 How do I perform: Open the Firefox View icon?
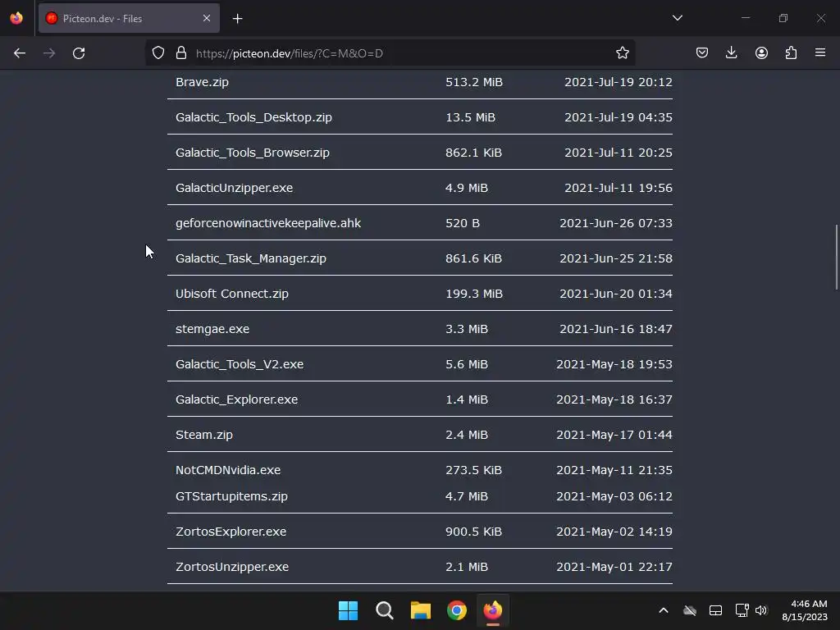pos(16,18)
